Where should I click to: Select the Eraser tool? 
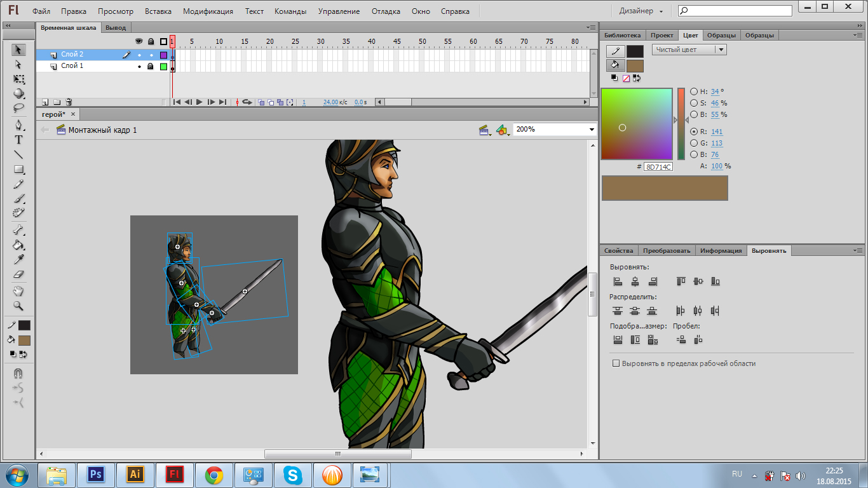click(18, 275)
